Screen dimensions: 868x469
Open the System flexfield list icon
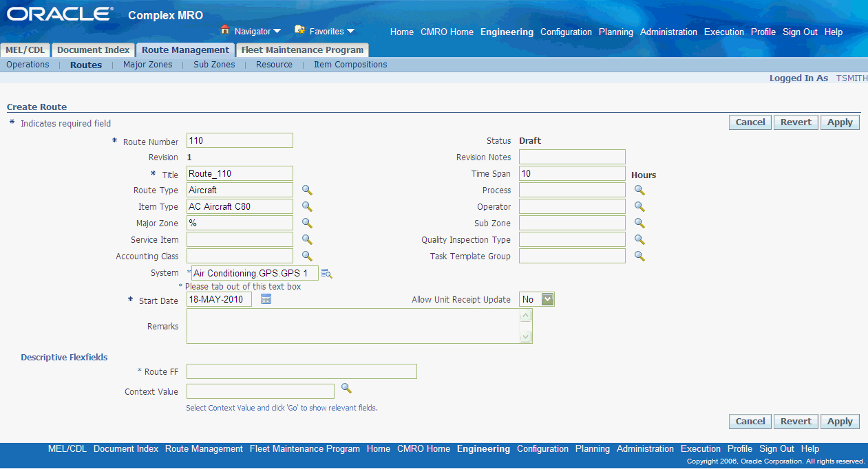click(x=327, y=274)
